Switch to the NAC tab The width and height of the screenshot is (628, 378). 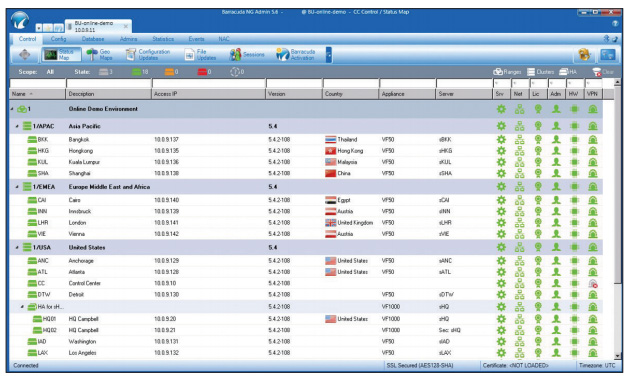(224, 39)
